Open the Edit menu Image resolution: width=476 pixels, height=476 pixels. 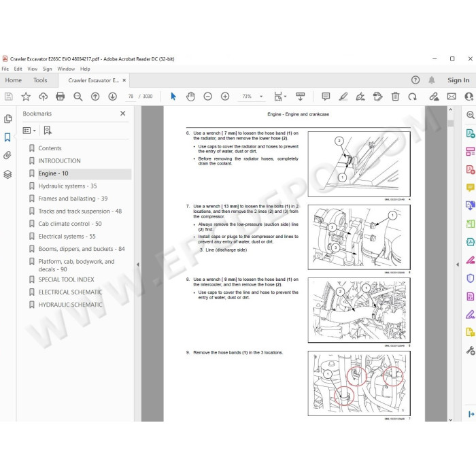point(18,69)
